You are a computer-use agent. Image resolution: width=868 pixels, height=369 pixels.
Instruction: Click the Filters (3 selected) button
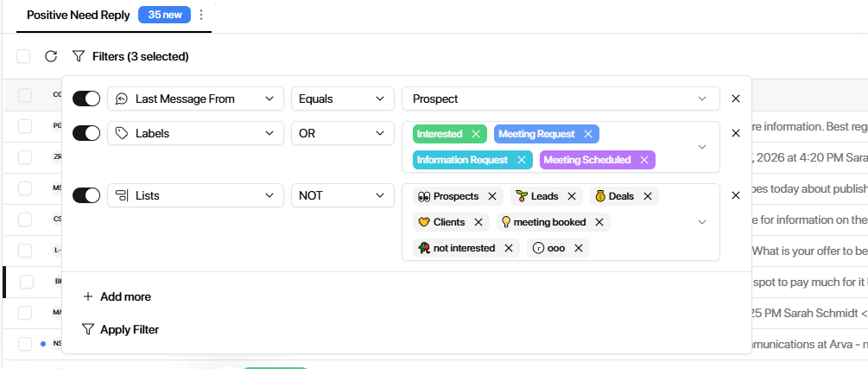click(x=130, y=56)
